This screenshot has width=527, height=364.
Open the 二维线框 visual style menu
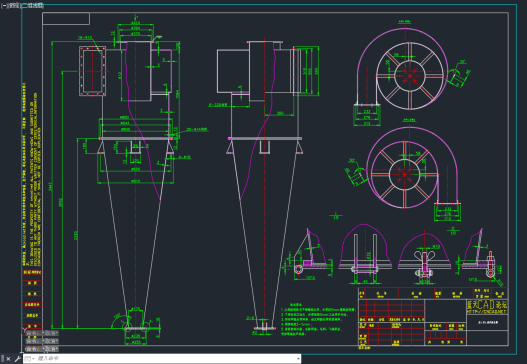tap(33, 6)
